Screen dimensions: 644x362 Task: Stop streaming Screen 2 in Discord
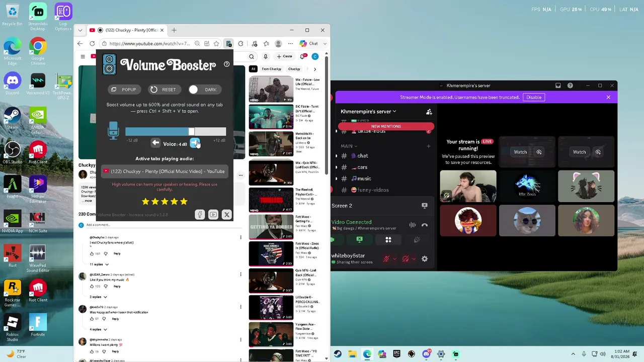coord(425,206)
